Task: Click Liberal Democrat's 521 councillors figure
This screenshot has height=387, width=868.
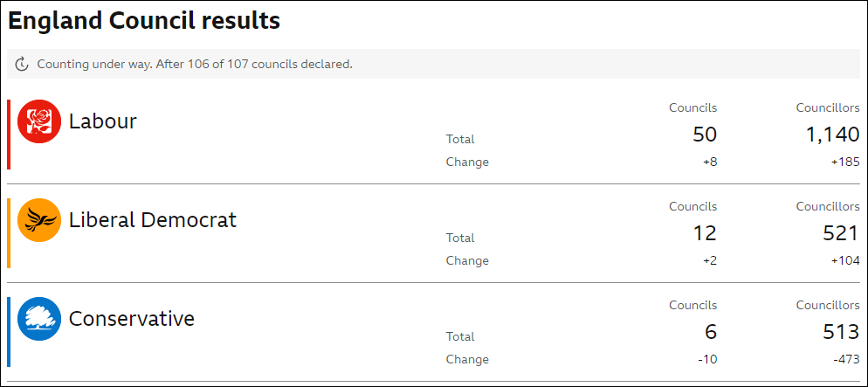Action: click(840, 233)
